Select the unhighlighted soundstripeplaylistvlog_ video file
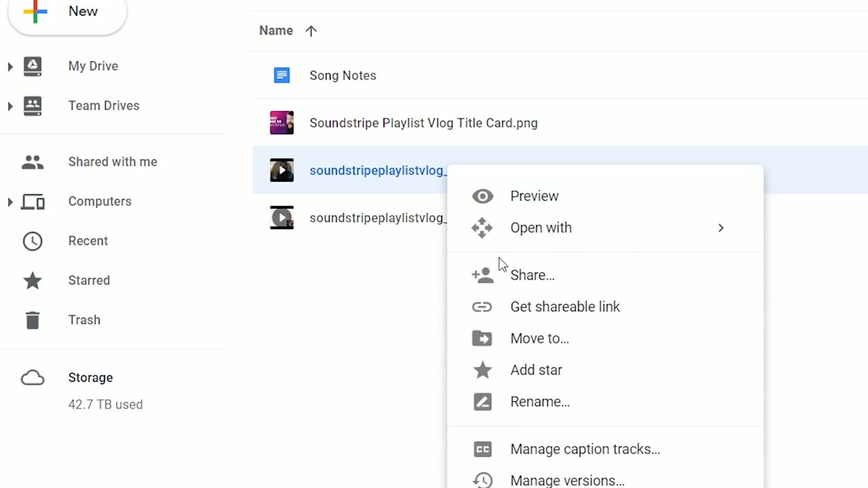Image resolution: width=868 pixels, height=488 pixels. (x=378, y=218)
